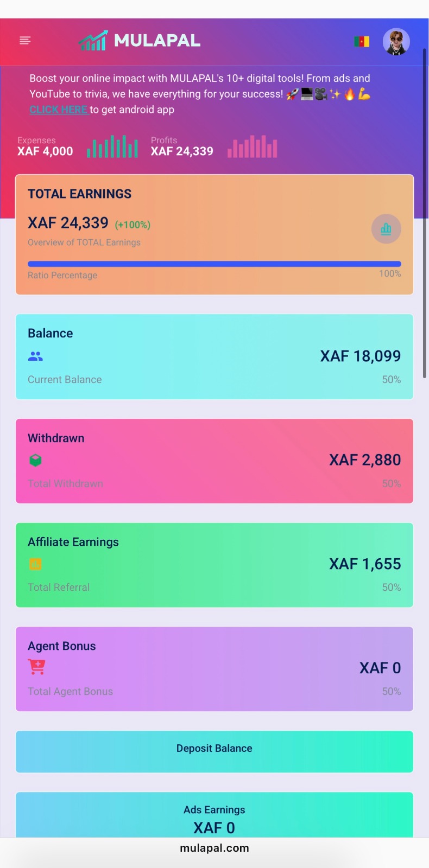The height and width of the screenshot is (868, 429).
Task: Open the user profile avatar
Action: click(396, 42)
